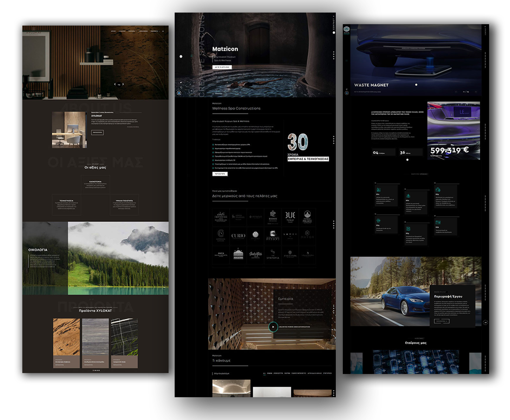Click the outlined button in Περιγραφή Έργου card
This screenshot has width=510, height=420.
pyautogui.click(x=441, y=321)
